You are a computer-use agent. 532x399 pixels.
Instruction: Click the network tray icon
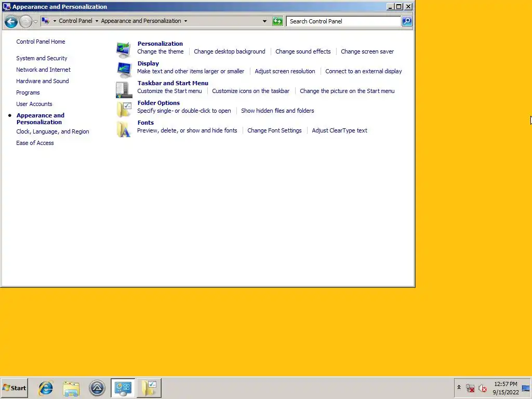point(470,388)
